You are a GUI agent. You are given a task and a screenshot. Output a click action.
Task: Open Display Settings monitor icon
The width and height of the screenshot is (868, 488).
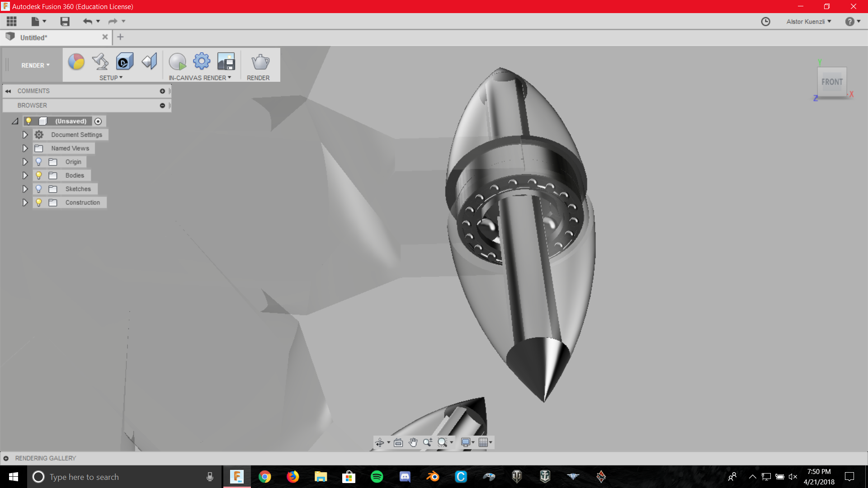[x=466, y=442]
